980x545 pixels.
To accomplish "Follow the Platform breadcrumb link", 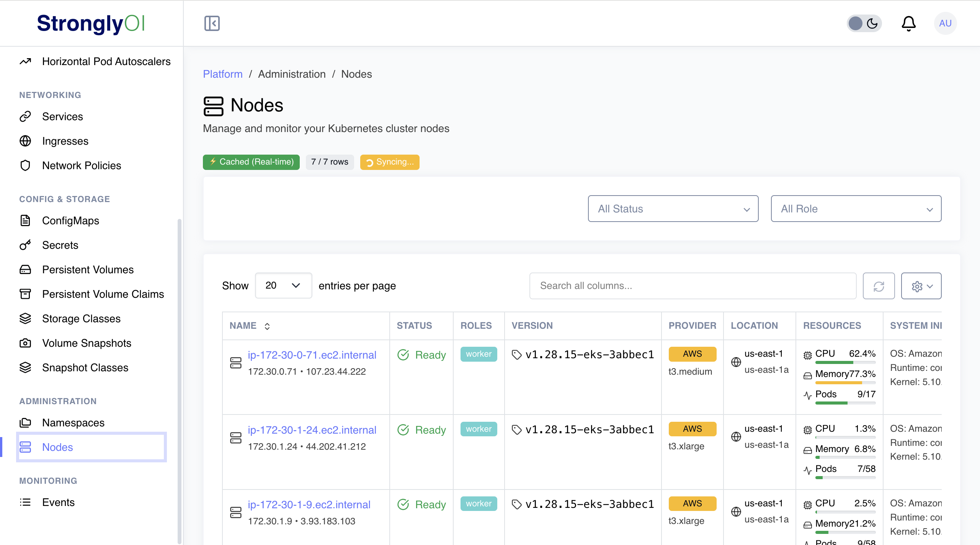I will click(x=223, y=74).
